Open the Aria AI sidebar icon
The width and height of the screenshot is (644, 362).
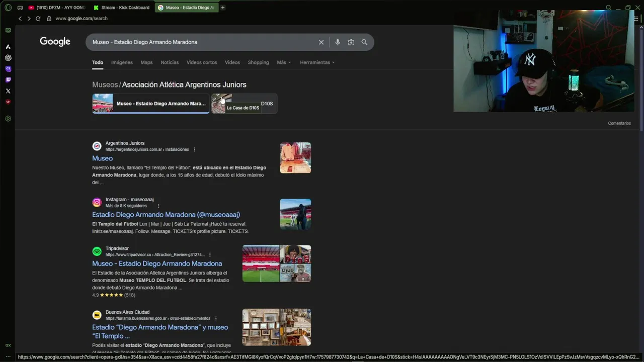(8, 47)
